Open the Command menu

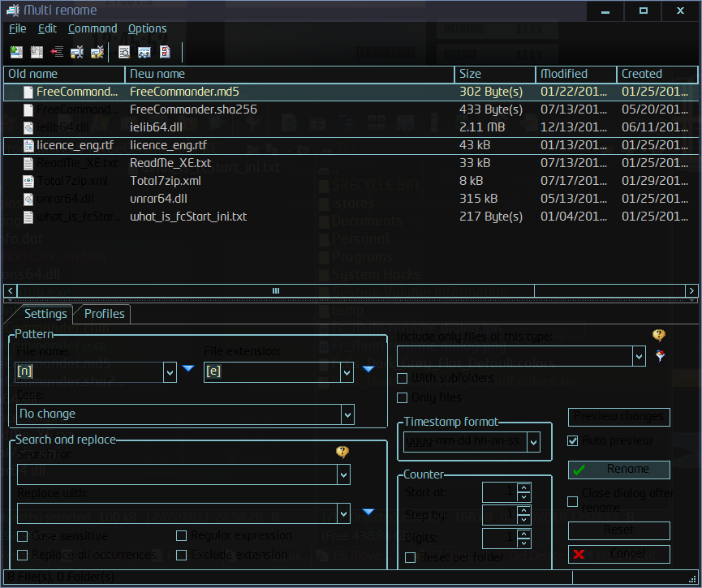tap(93, 28)
